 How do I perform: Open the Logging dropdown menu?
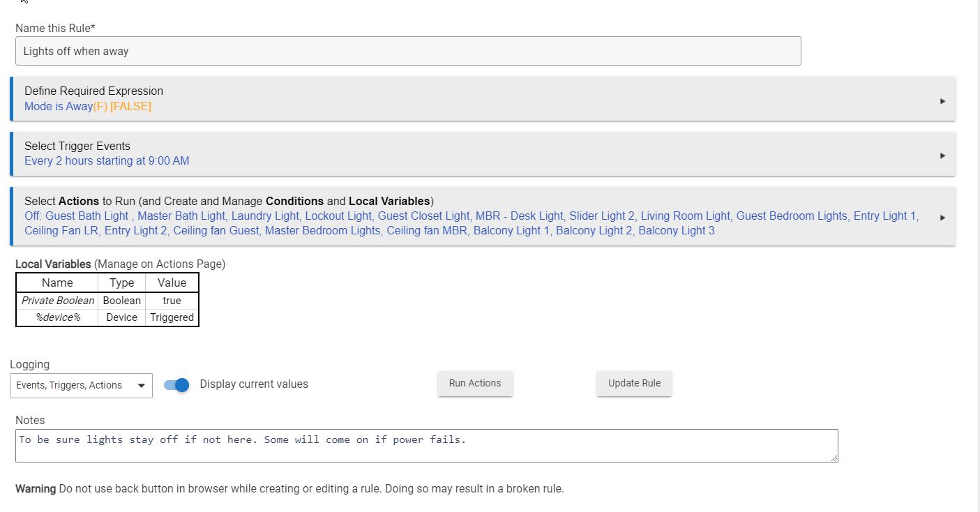pos(81,385)
